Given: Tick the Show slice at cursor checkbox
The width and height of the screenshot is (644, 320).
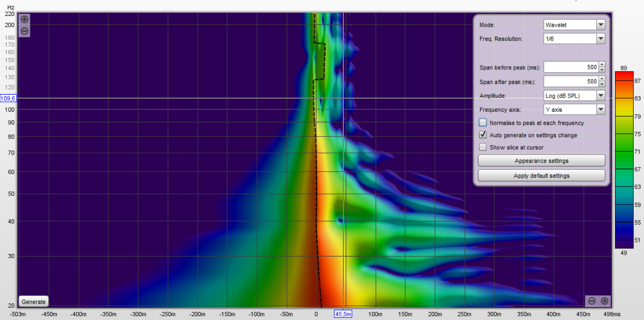Looking at the screenshot, I should pyautogui.click(x=483, y=147).
